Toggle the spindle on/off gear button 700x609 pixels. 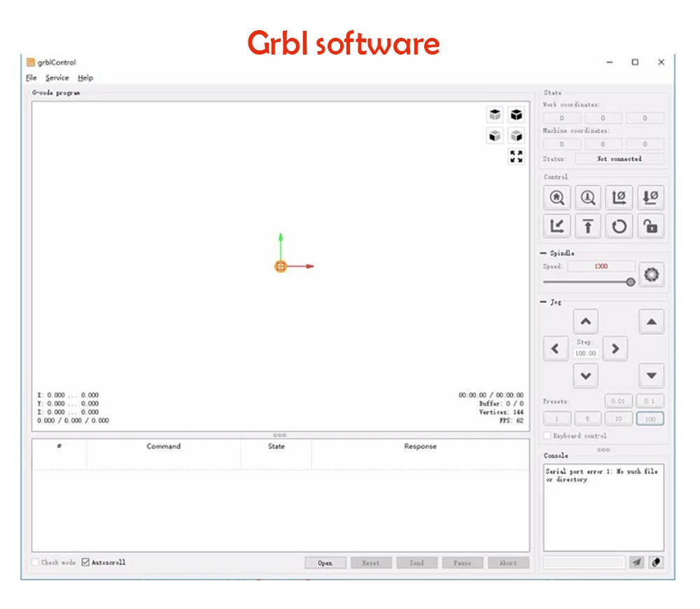pyautogui.click(x=651, y=274)
